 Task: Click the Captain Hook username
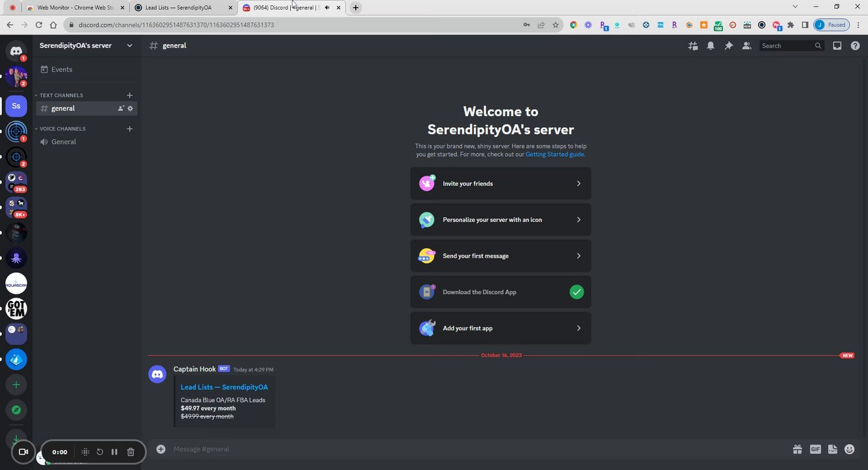coord(195,369)
